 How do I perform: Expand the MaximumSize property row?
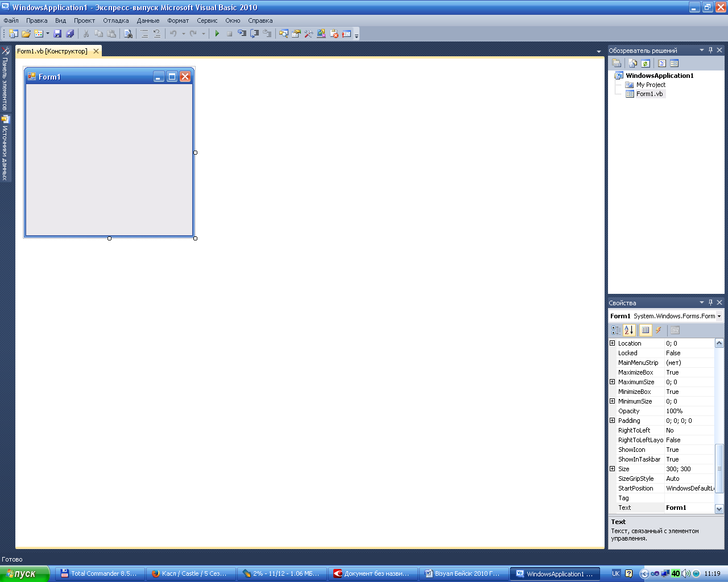point(612,382)
